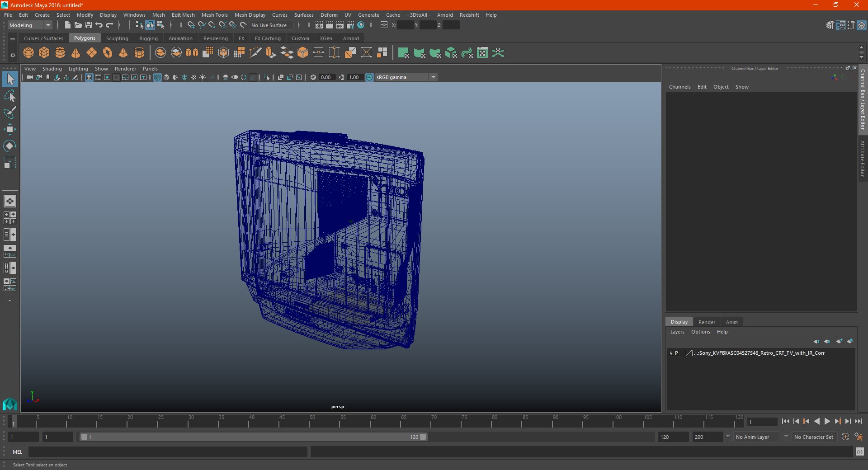Viewport: 868px width, 470px height.
Task: Choose the Rotate tool in the toolbox
Action: coord(9,146)
